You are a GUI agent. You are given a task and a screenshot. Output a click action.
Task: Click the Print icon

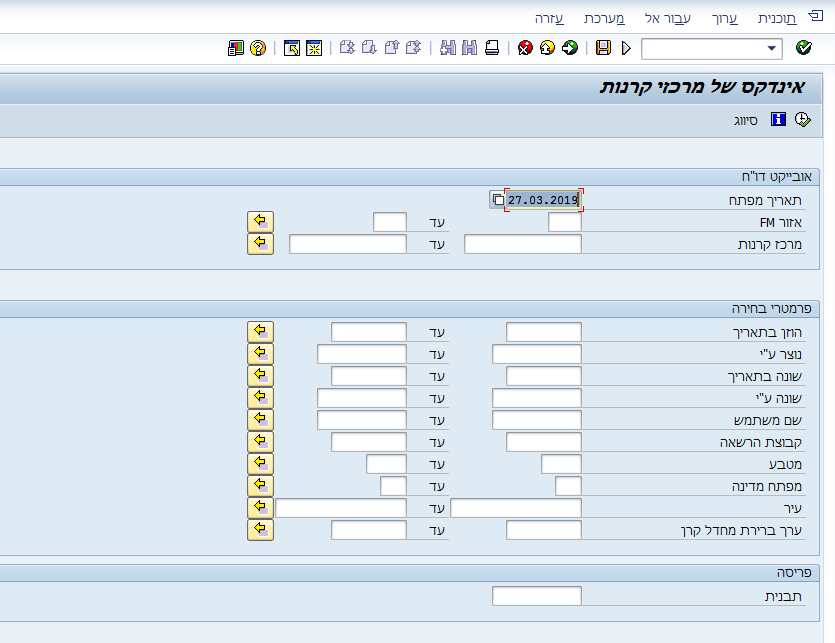492,48
